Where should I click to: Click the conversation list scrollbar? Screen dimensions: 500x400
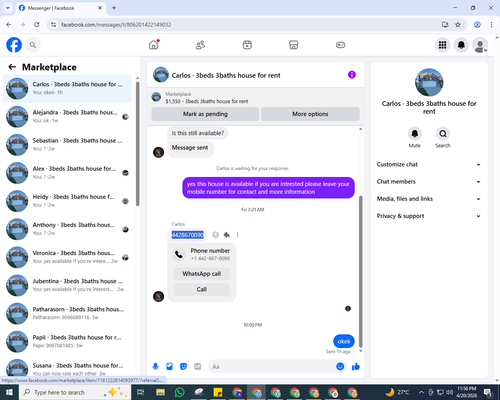tap(138, 143)
